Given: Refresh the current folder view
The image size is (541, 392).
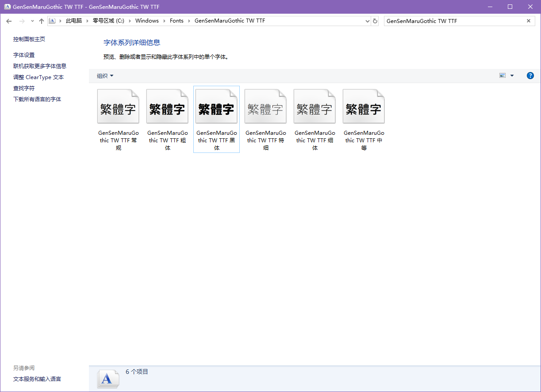Looking at the screenshot, I should 375,21.
